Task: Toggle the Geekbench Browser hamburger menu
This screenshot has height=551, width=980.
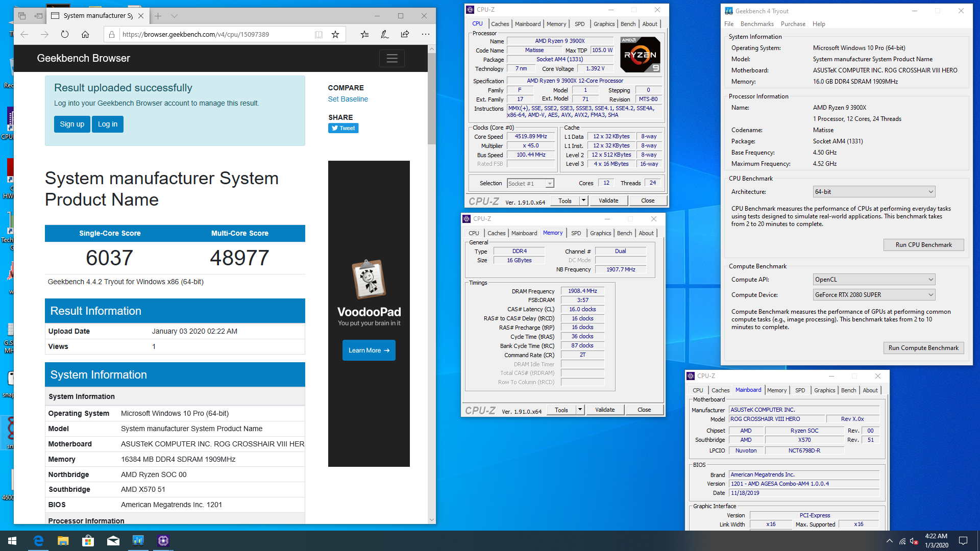Action: (392, 58)
